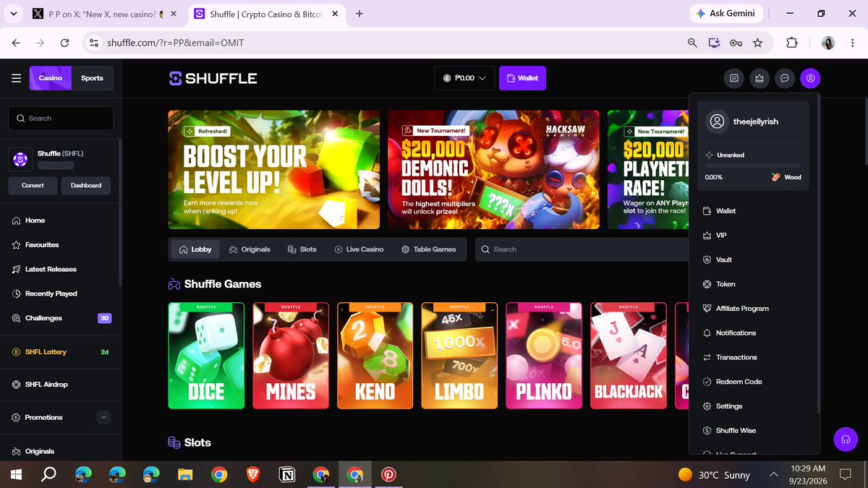Open the ₱0.00 balance dropdown
The height and width of the screenshot is (488, 868).
[x=464, y=78]
